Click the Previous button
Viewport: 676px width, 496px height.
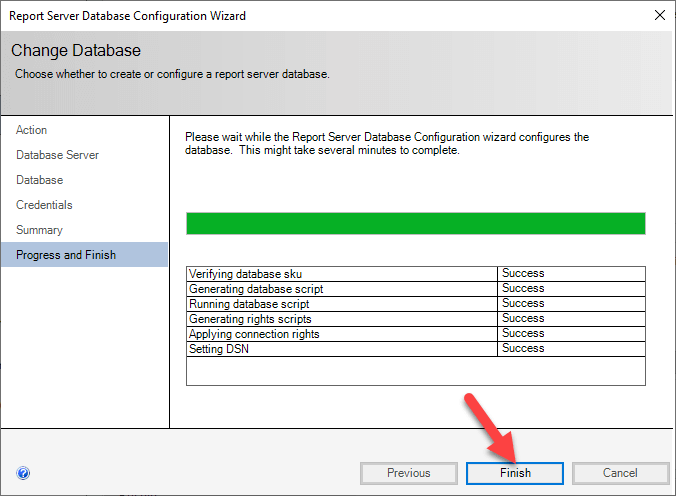408,473
